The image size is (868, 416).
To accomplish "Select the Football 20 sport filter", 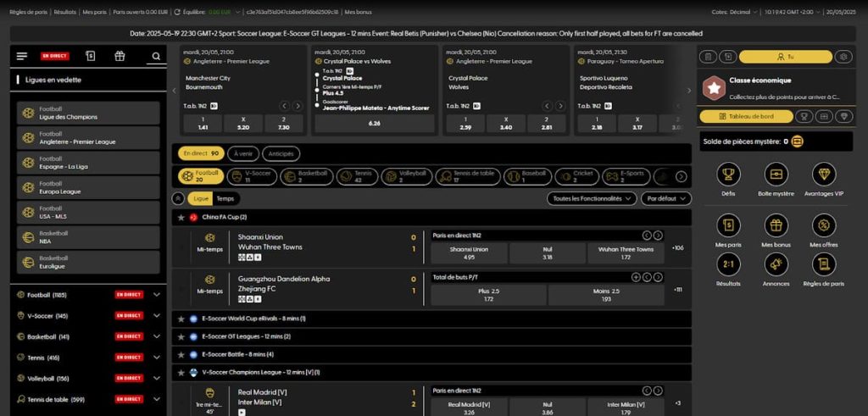I will [x=201, y=176].
